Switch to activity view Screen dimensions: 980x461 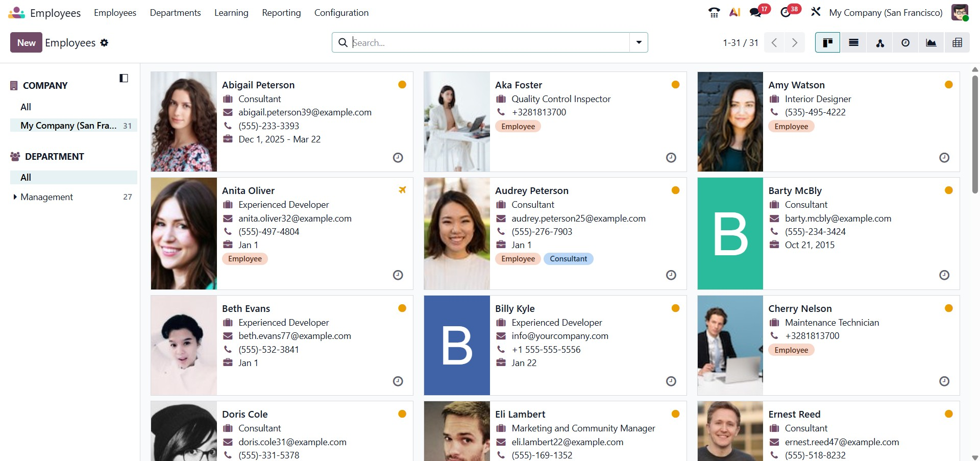905,43
